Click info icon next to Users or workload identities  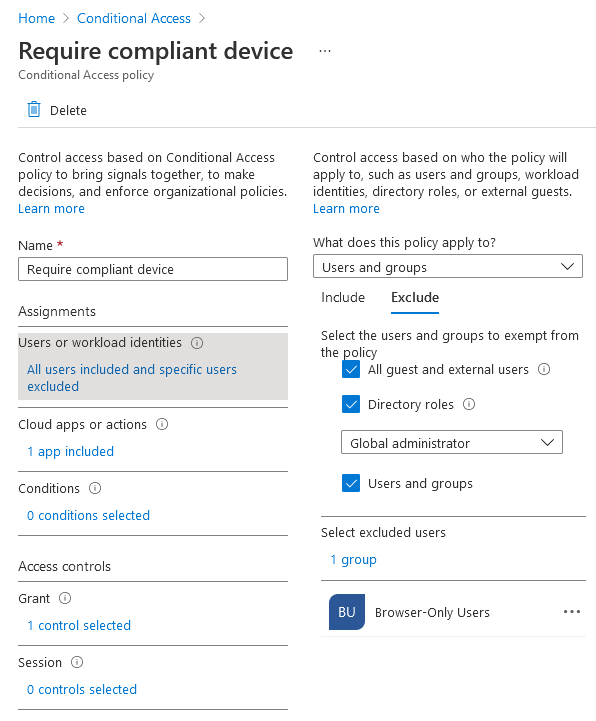(197, 343)
